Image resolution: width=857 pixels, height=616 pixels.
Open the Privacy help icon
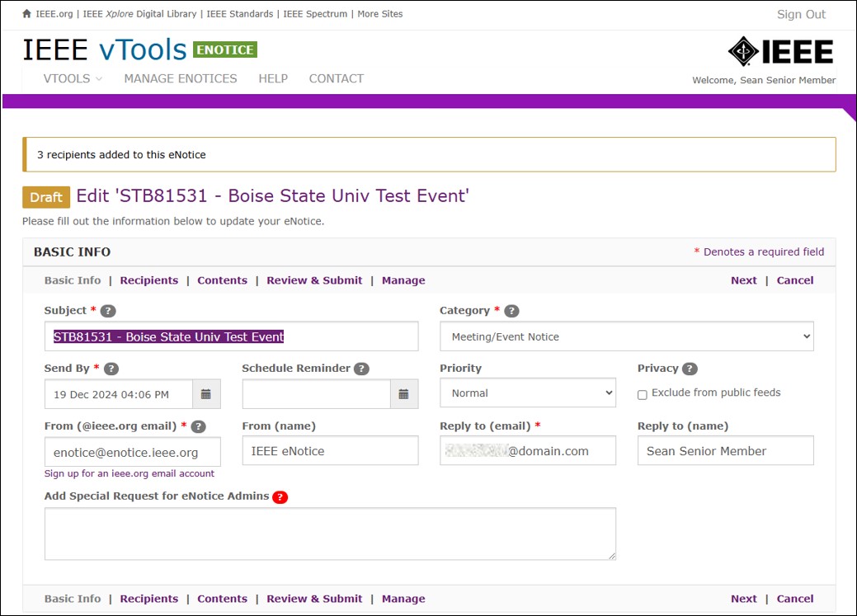[690, 369]
